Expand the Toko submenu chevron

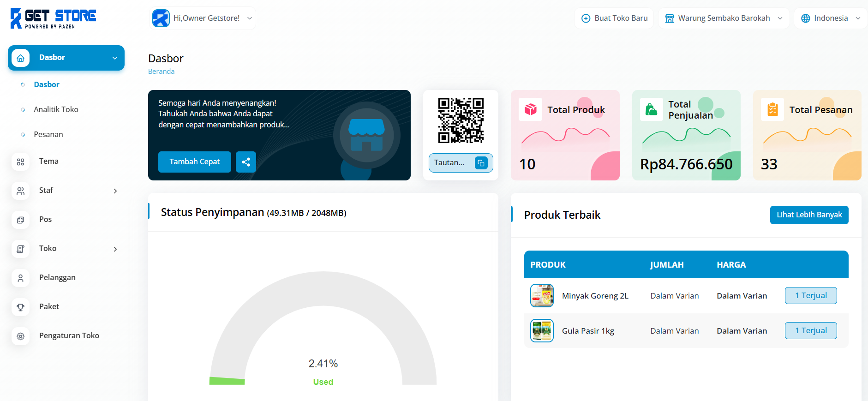point(115,249)
